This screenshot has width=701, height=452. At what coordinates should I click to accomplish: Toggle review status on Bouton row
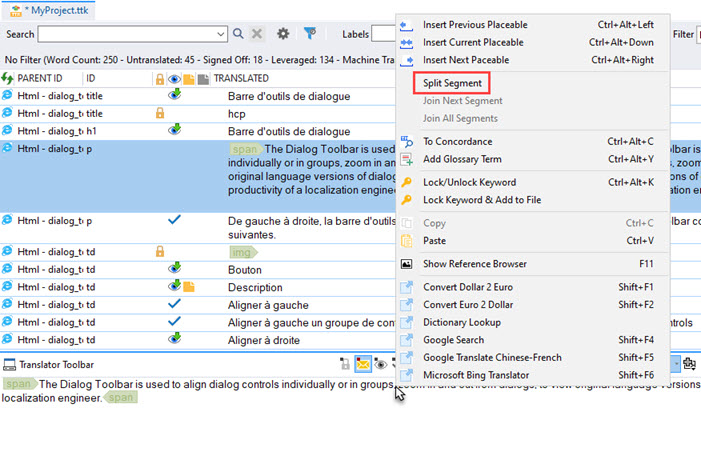(175, 269)
